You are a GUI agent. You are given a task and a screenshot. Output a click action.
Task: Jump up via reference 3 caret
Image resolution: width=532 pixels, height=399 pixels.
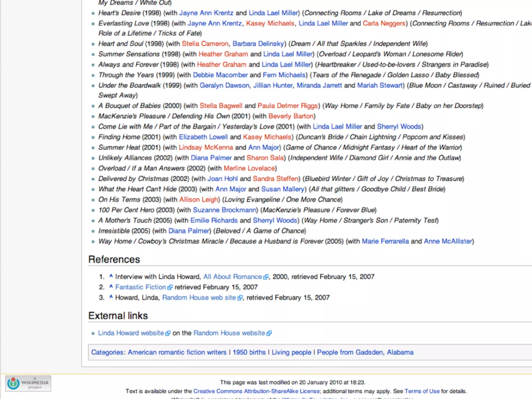111,297
